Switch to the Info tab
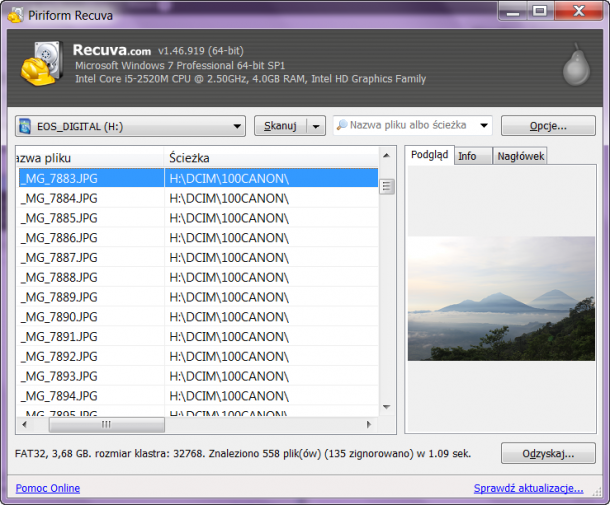610x505 pixels. click(473, 156)
